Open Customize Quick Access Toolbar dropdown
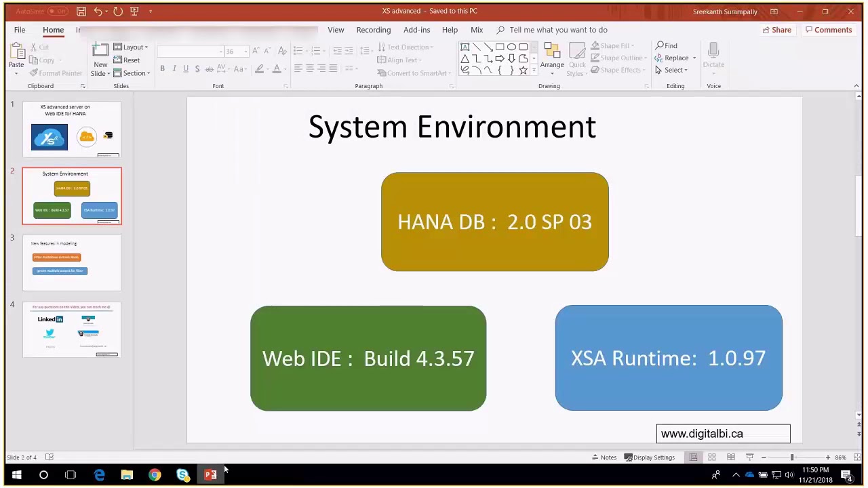The width and height of the screenshot is (868, 488). click(x=151, y=12)
